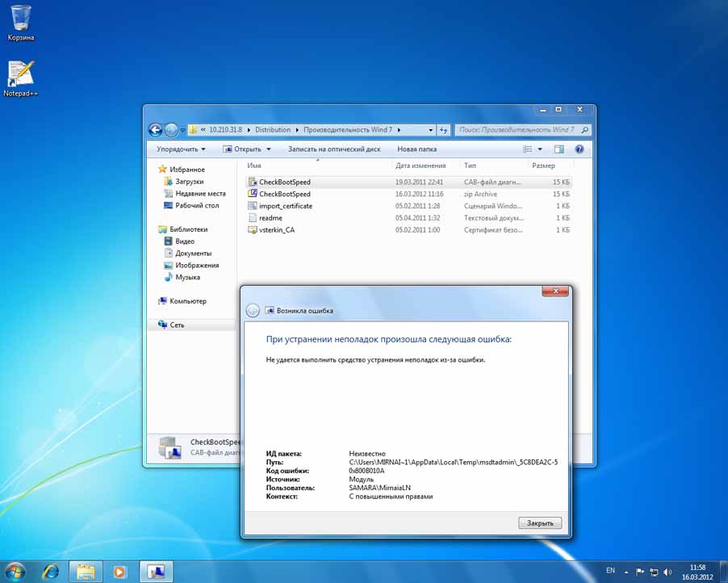The height and width of the screenshot is (583, 728).
Task: Select the vsterkin_CA certificate file
Action: 276,230
